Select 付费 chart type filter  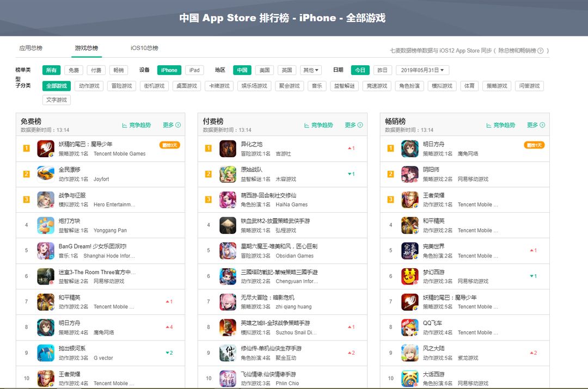coord(96,70)
